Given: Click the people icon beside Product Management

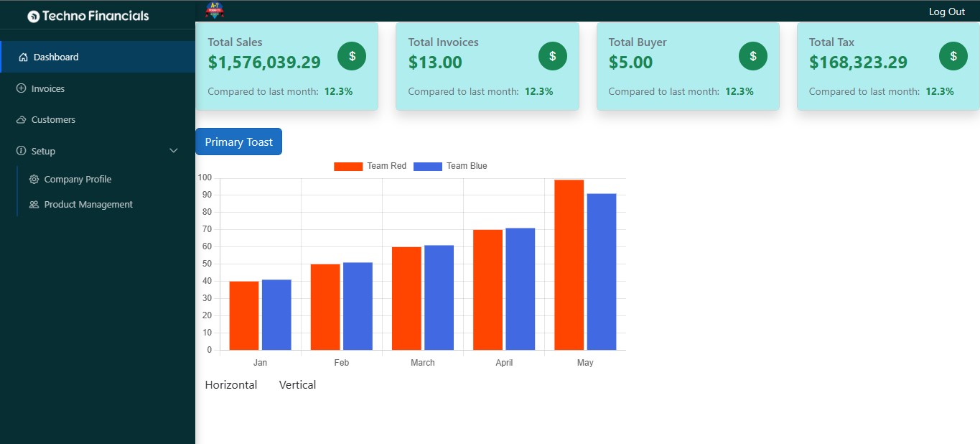Looking at the screenshot, I should (34, 205).
